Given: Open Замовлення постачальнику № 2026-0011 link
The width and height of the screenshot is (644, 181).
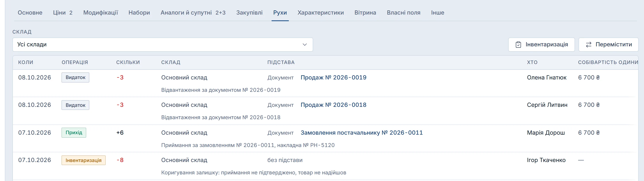Looking at the screenshot, I should (x=362, y=133).
